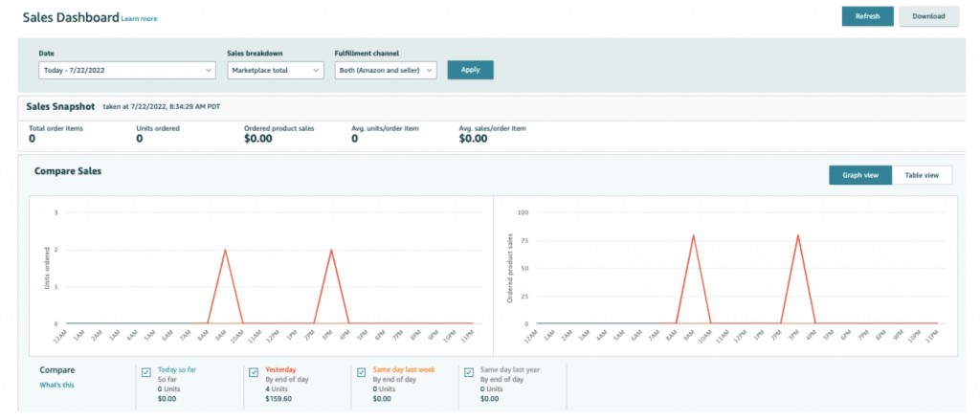Toggle the Today so far checkbox
The image size is (980, 420).
(x=145, y=372)
